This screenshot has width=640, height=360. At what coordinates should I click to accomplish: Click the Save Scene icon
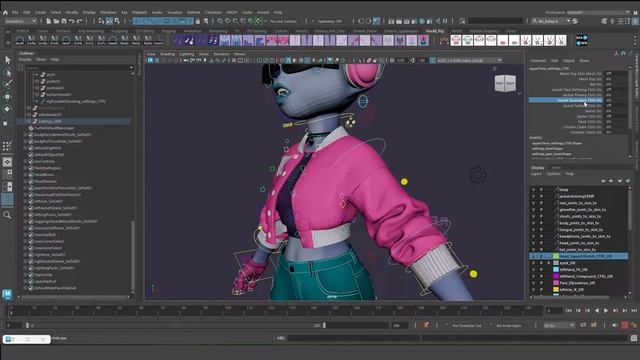64,21
